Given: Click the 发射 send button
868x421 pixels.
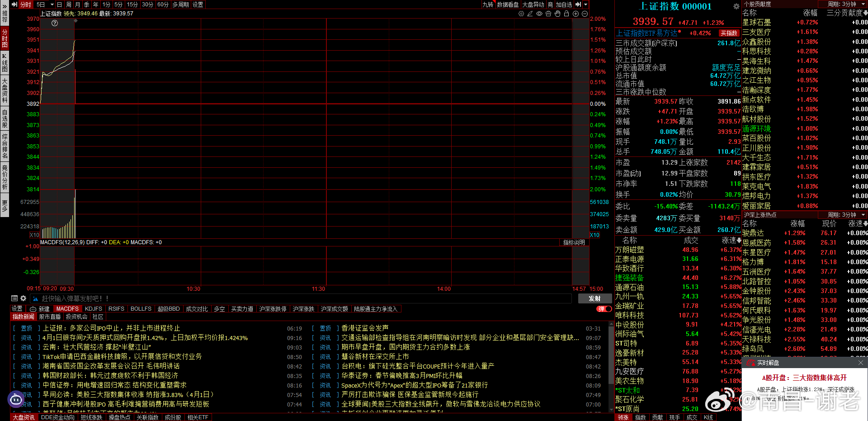Looking at the screenshot, I should tap(594, 298).
